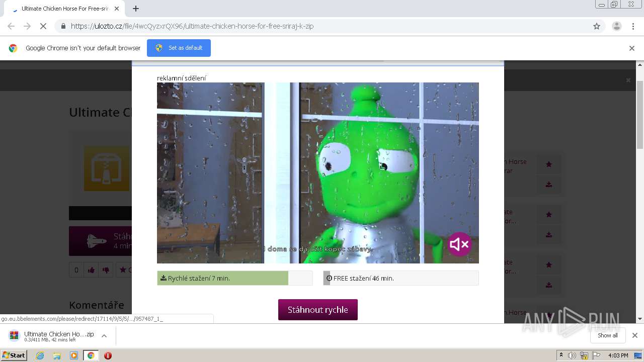Image resolution: width=644 pixels, height=362 pixels.
Task: Click the Komentáře heading
Action: [x=97, y=305]
